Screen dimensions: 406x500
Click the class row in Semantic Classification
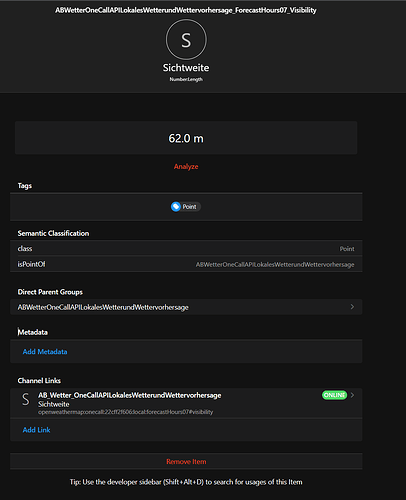pyautogui.click(x=186, y=249)
